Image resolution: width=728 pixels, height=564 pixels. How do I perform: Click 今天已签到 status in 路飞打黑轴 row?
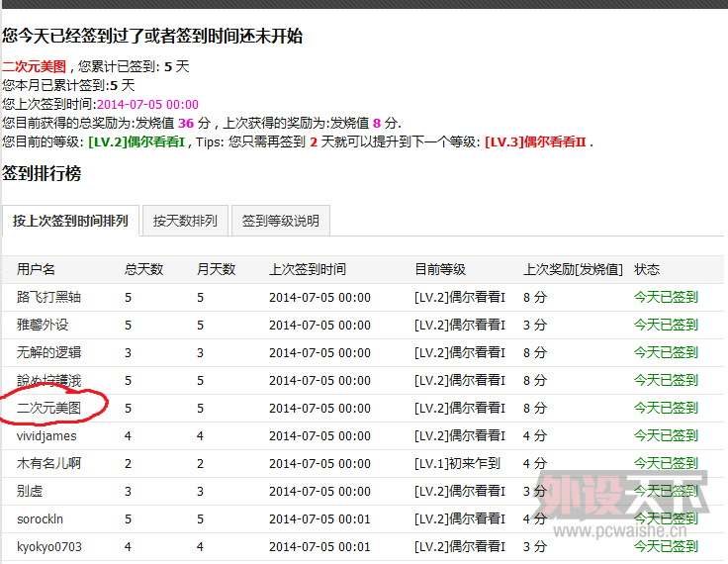point(665,297)
